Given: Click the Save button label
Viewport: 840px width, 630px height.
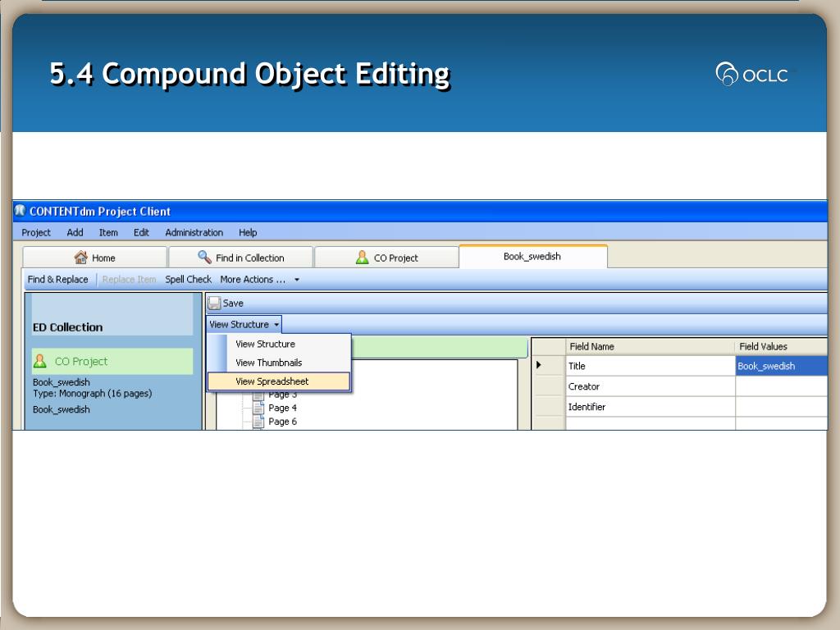Looking at the screenshot, I should pyautogui.click(x=233, y=304).
